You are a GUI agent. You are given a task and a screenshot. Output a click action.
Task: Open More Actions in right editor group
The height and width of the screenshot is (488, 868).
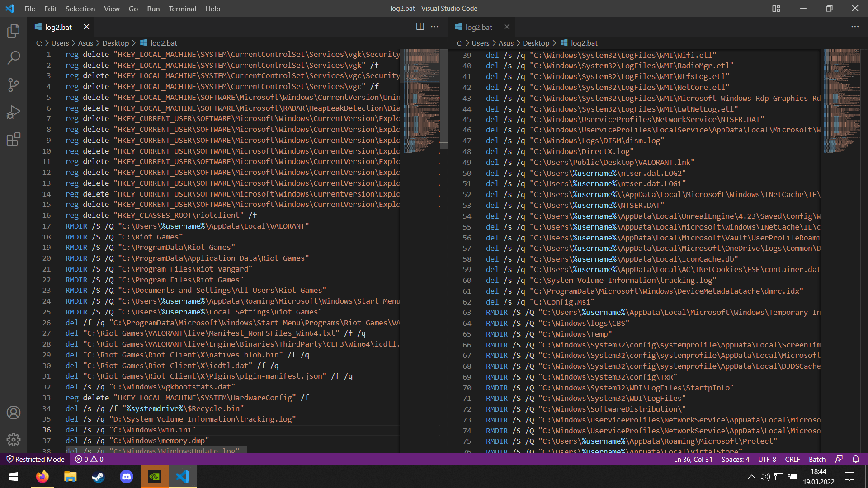click(855, 27)
